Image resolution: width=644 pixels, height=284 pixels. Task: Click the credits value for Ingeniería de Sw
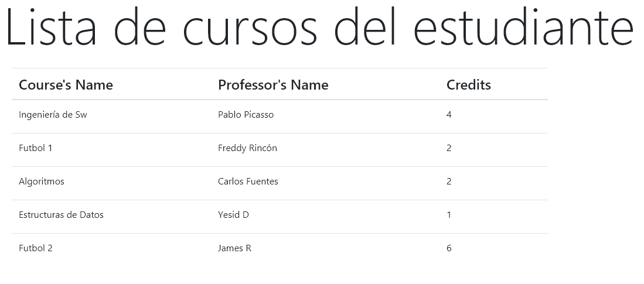point(449,115)
